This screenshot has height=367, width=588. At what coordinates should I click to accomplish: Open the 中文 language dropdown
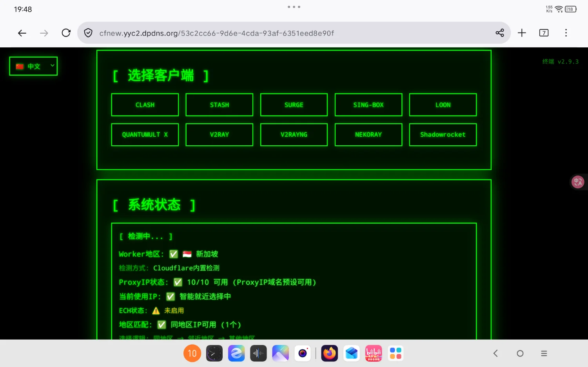(33, 66)
